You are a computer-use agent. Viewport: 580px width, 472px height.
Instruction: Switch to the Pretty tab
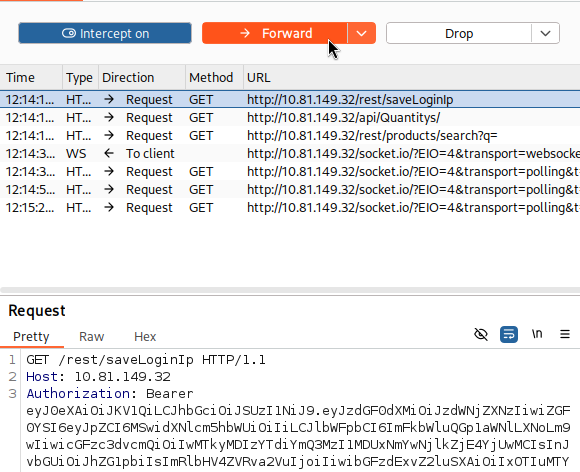pyautogui.click(x=31, y=337)
